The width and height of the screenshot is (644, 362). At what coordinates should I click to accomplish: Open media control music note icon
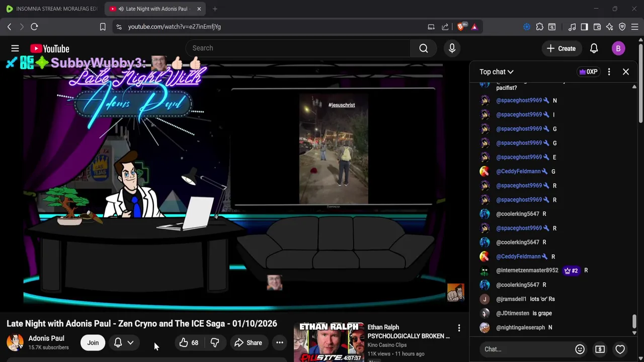572,27
